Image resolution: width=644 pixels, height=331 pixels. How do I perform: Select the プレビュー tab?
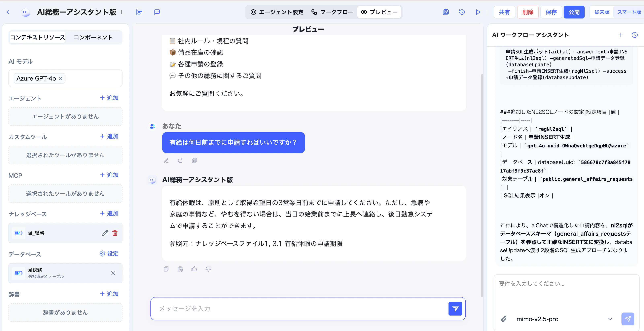379,12
